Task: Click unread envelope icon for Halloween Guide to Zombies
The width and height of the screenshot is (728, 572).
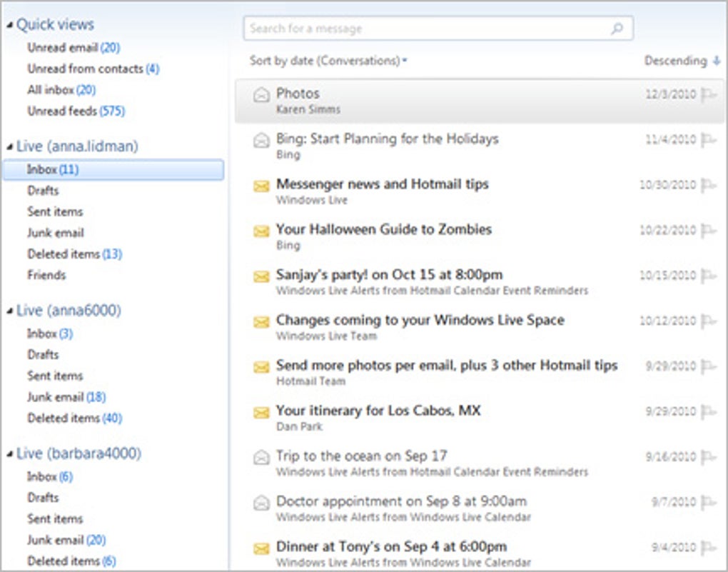Action: click(261, 231)
